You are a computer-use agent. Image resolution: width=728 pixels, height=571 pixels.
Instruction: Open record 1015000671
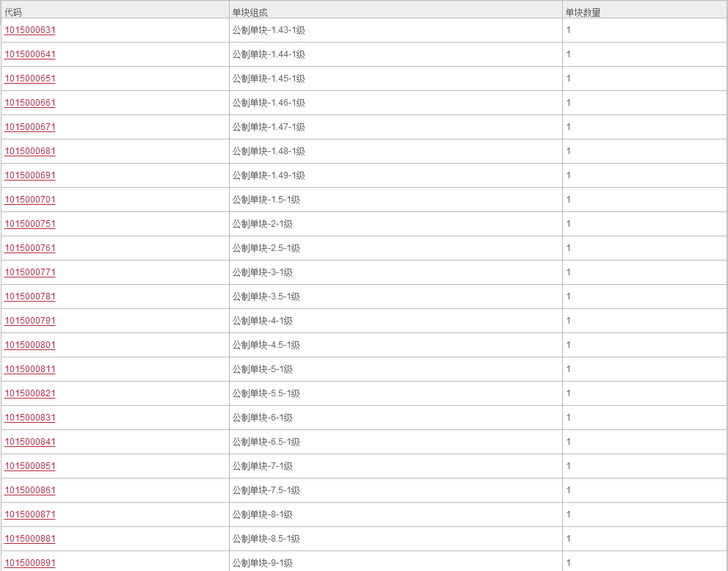(30, 127)
